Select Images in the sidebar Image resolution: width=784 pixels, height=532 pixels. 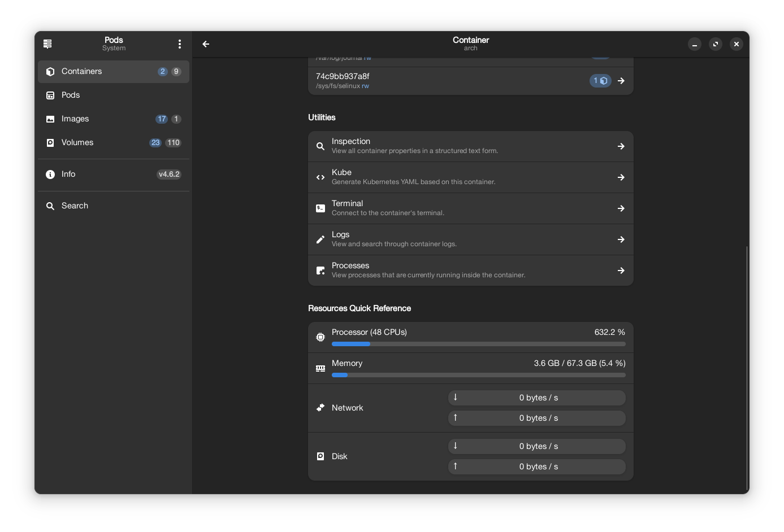(114, 119)
